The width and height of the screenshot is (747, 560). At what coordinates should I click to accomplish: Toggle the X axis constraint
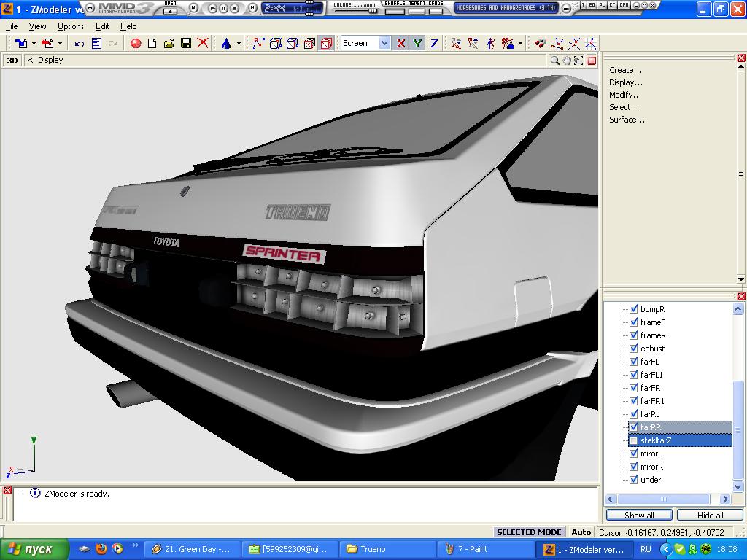tap(400, 44)
